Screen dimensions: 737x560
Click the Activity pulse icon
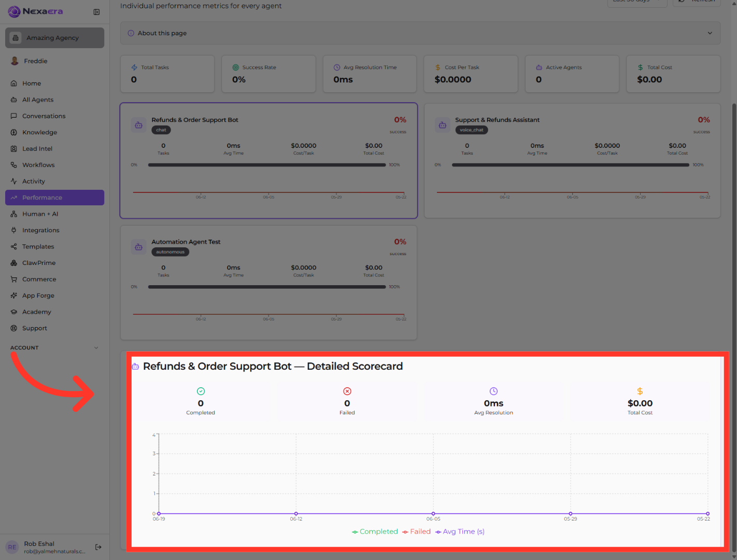point(14,181)
